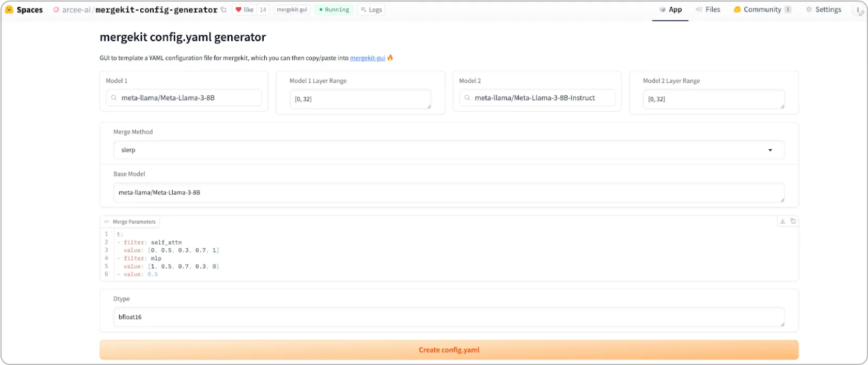Screen dimensions: 868x365
Task: Copy the Merge Parameters code
Action: [793, 222]
